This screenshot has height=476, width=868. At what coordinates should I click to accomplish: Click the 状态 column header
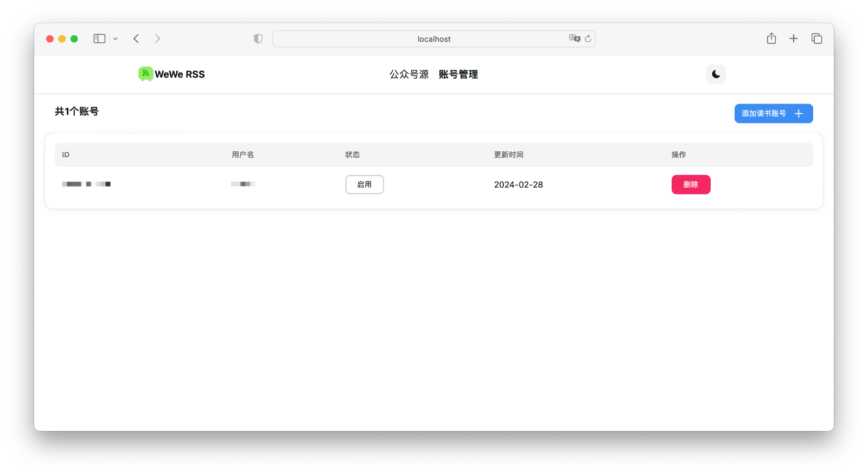(353, 155)
